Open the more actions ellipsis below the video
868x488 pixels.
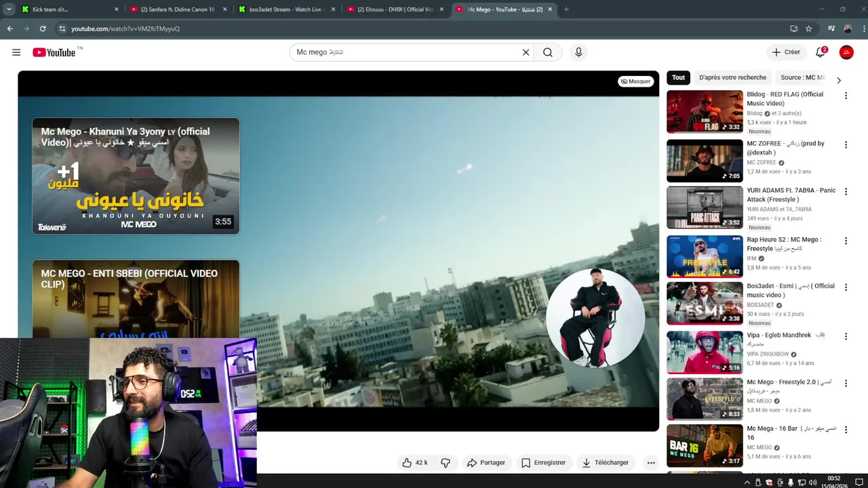click(x=651, y=462)
